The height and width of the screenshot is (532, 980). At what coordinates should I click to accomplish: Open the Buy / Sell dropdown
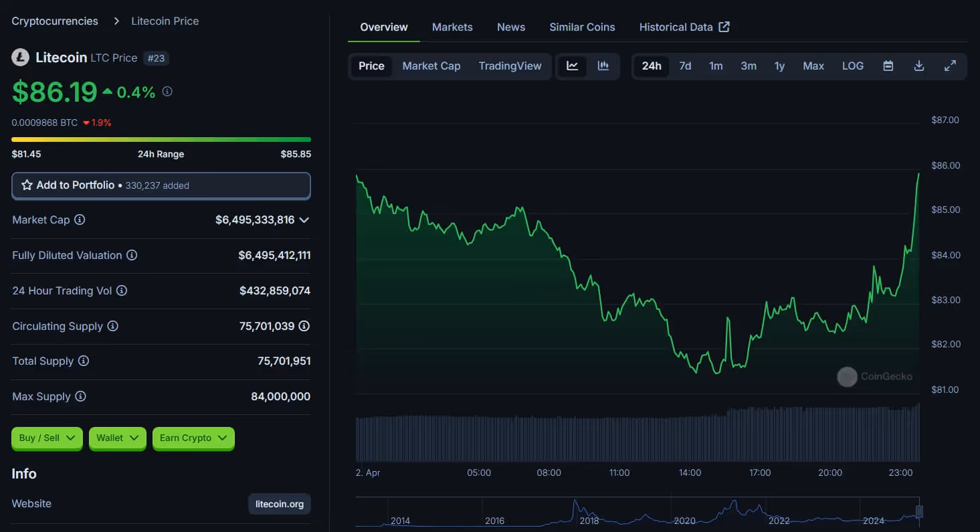pyautogui.click(x=47, y=438)
